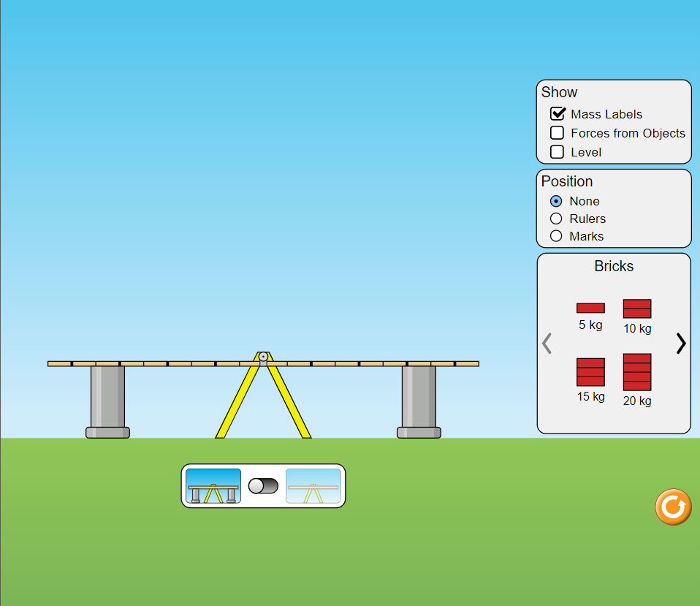
Task: Select the plank without supports icon
Action: tap(313, 486)
